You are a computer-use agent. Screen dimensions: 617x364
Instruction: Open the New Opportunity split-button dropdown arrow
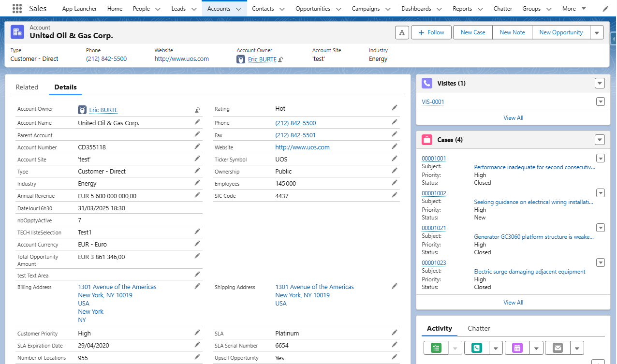[597, 32]
